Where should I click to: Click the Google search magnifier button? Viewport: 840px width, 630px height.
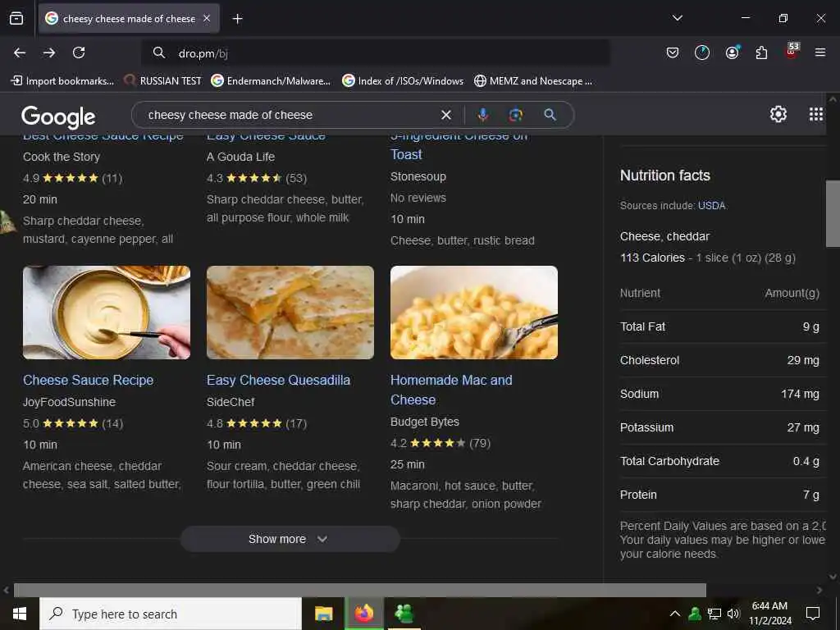(550, 115)
